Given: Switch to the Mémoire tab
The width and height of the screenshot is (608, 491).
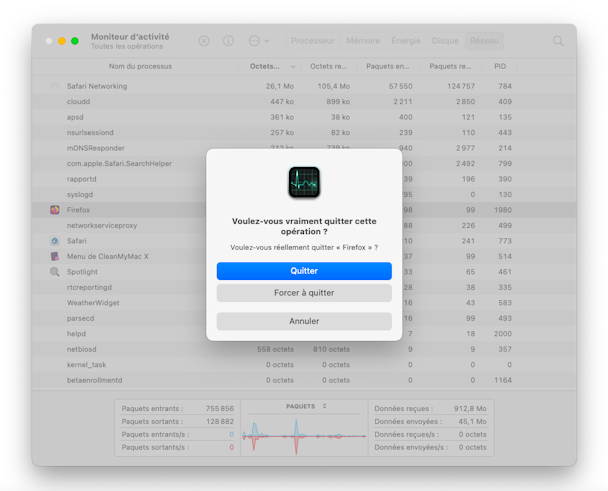Looking at the screenshot, I should [363, 41].
